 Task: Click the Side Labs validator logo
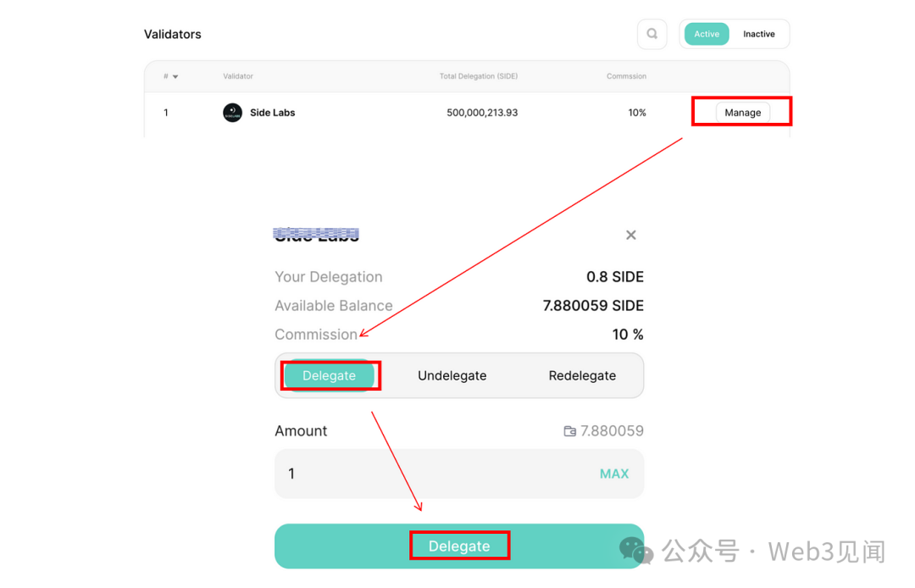pyautogui.click(x=232, y=113)
